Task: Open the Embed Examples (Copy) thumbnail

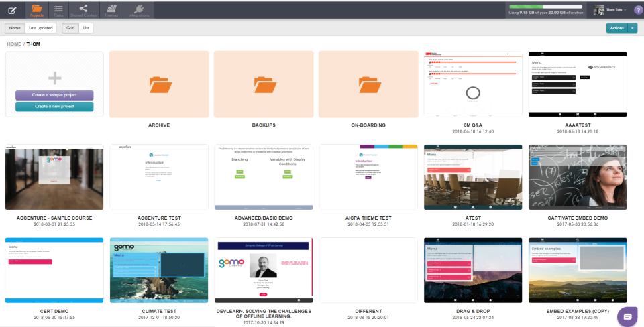Action: 578,270
